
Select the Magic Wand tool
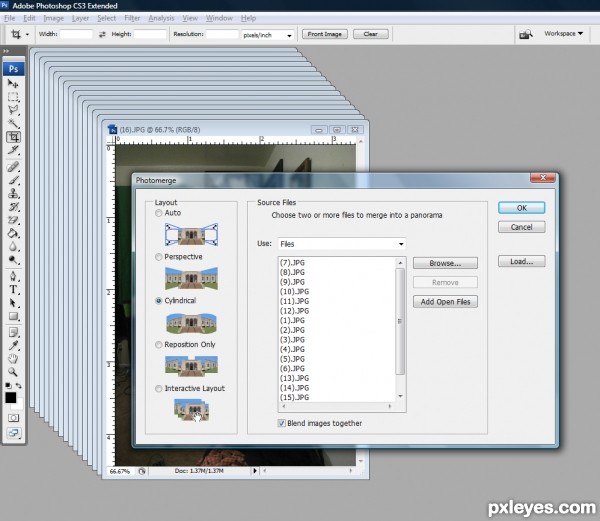13,124
